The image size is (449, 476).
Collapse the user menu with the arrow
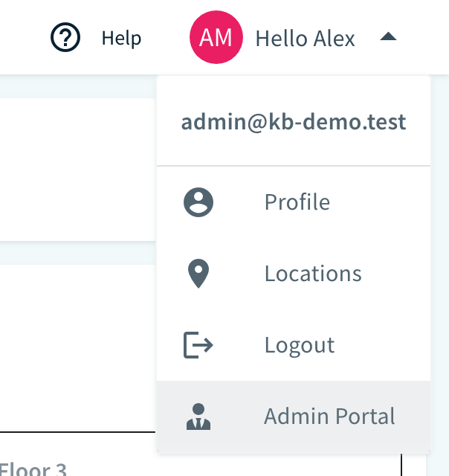click(x=388, y=36)
